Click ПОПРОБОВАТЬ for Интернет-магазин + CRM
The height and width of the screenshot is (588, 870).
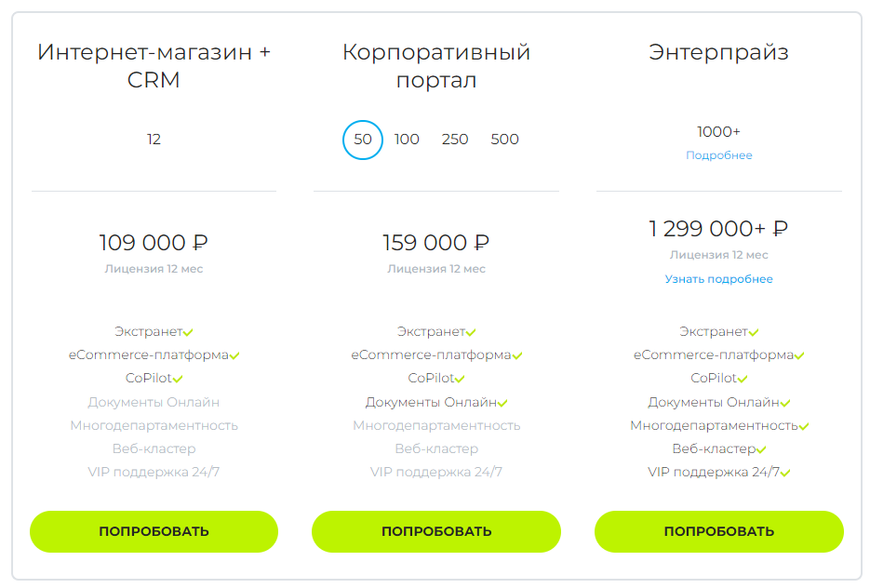click(x=154, y=531)
